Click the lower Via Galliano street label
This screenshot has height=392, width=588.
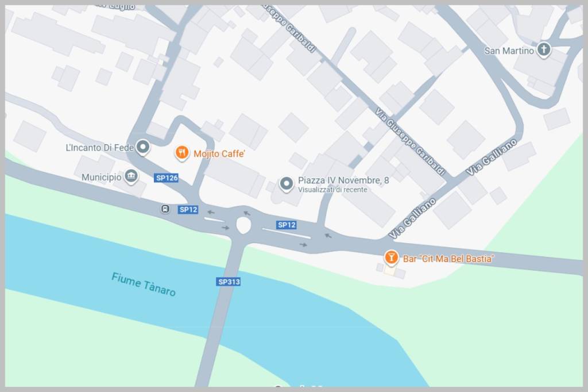coord(412,218)
